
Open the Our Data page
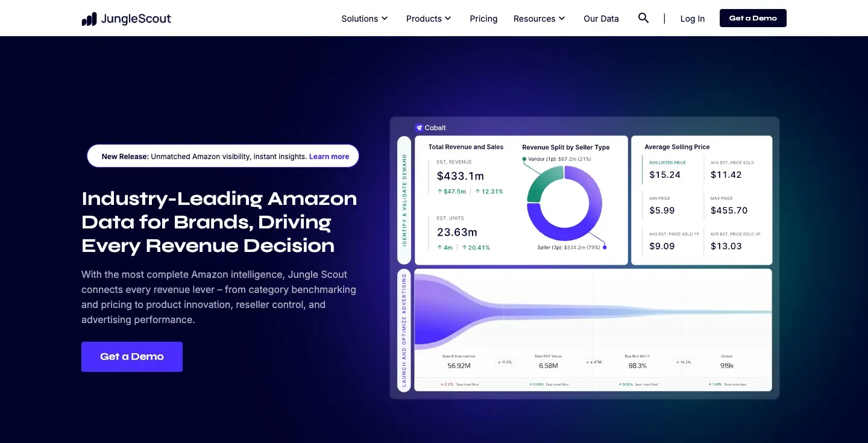tap(601, 19)
